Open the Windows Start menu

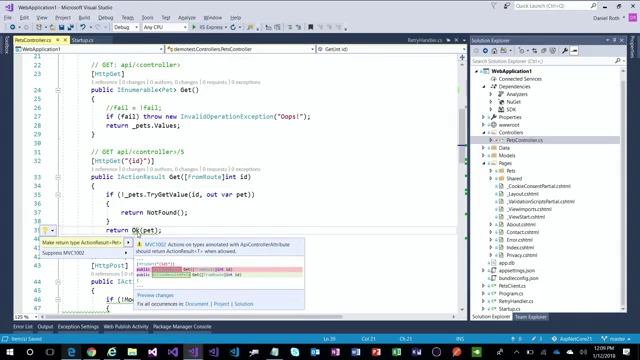9,352
